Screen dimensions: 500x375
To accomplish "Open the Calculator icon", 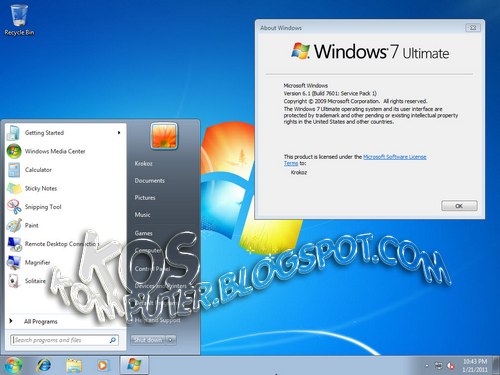I will (14, 170).
